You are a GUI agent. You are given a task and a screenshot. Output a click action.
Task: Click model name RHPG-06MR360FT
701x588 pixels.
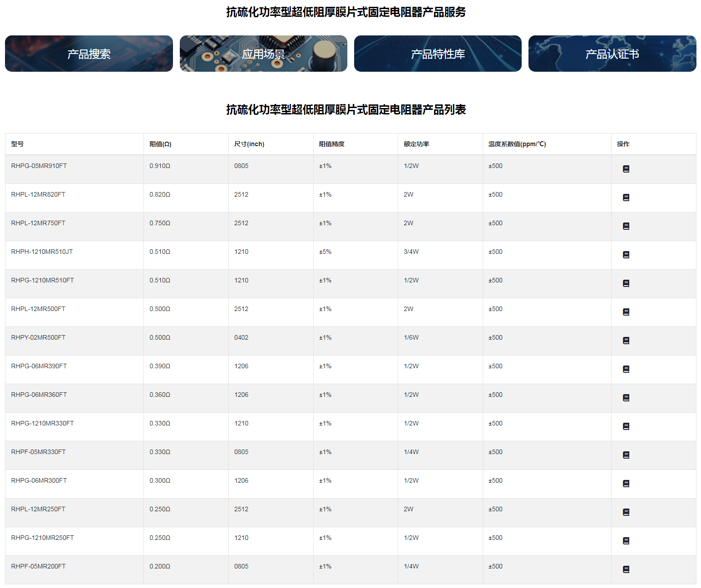(x=39, y=395)
